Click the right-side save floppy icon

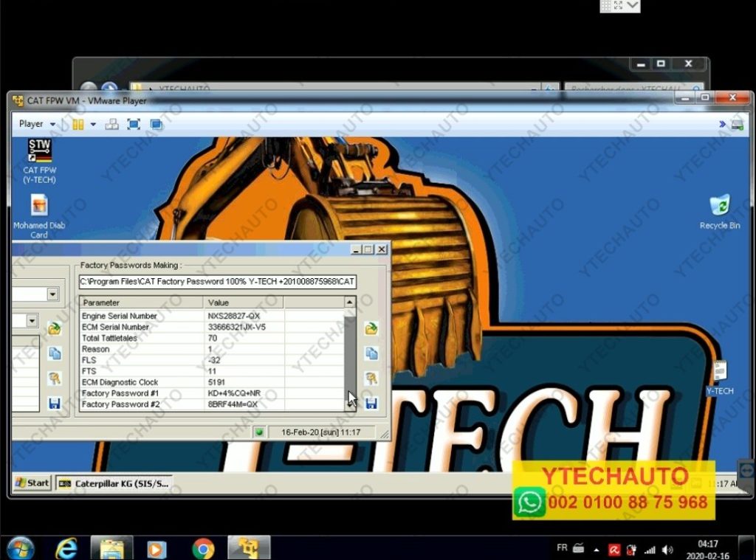(x=371, y=403)
